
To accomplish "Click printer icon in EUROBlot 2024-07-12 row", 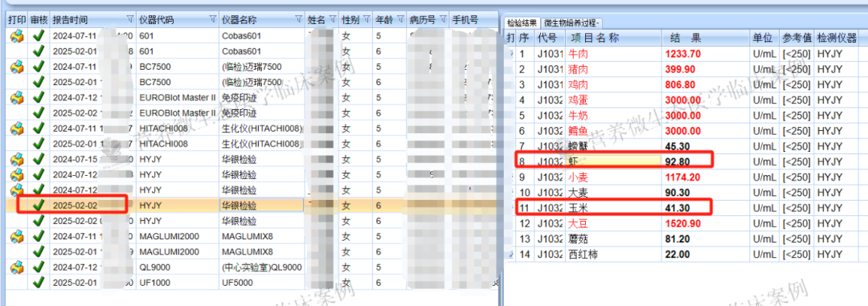I will (17, 98).
